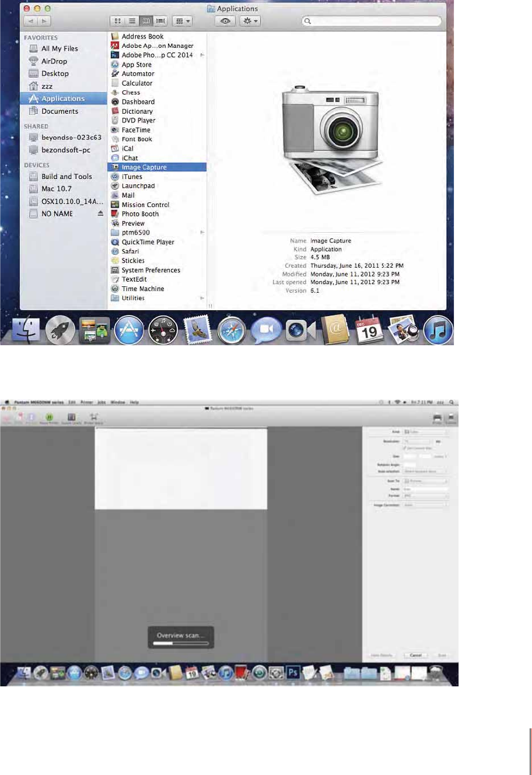Open the Kind dropdown in scanner panel
Screen dimensions: 532x775
pyautogui.click(x=426, y=432)
